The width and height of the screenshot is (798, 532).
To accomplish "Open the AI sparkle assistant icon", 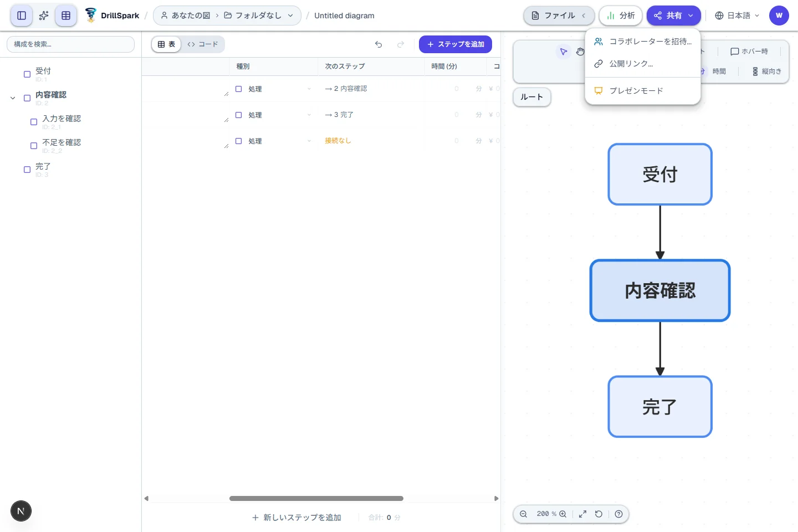I will [x=44, y=16].
